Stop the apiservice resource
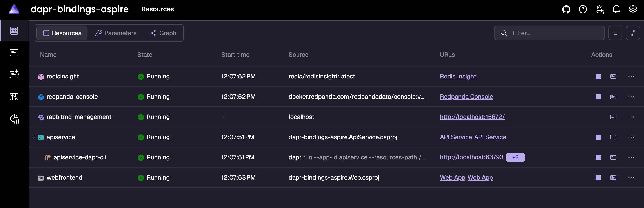Image resolution: width=644 pixels, height=208 pixels. tap(598, 137)
